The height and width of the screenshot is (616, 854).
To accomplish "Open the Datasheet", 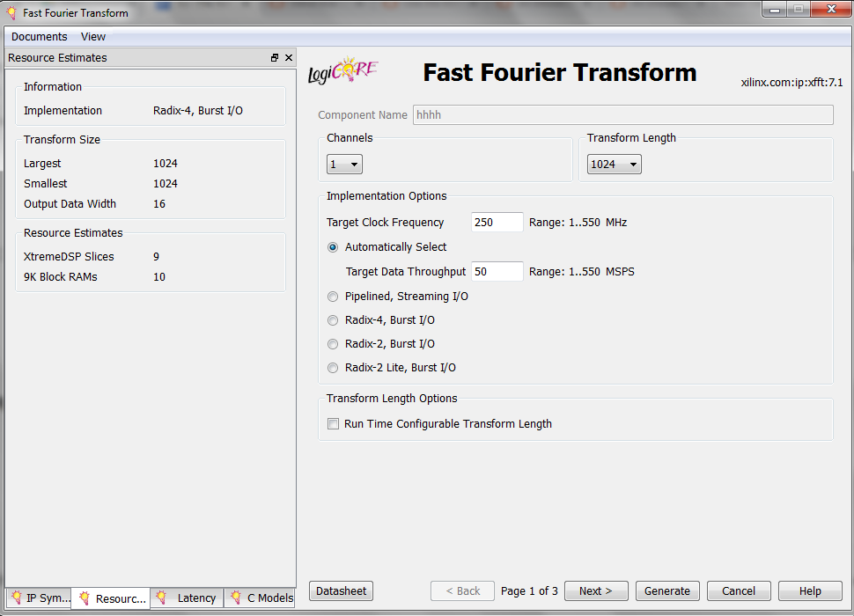I will (x=341, y=591).
